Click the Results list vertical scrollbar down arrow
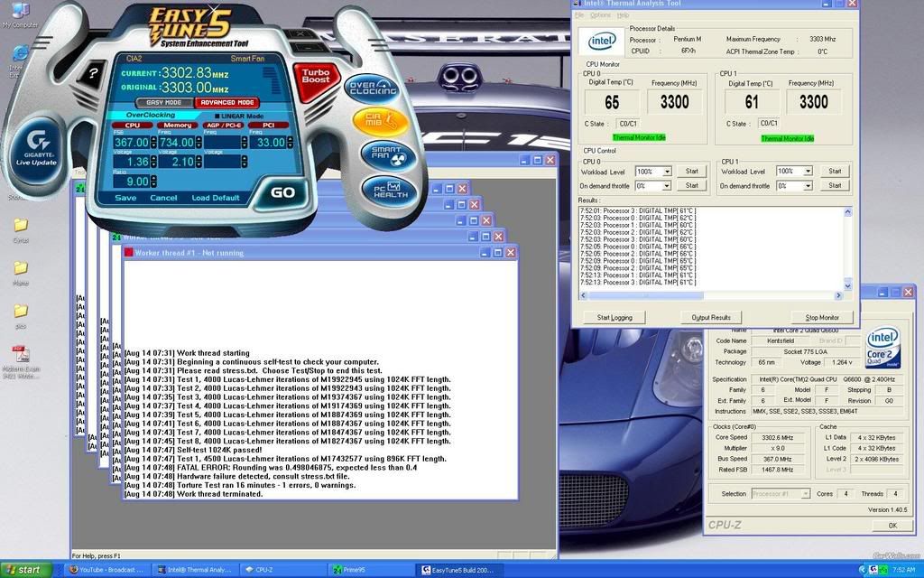The height and width of the screenshot is (578, 924). [x=847, y=286]
